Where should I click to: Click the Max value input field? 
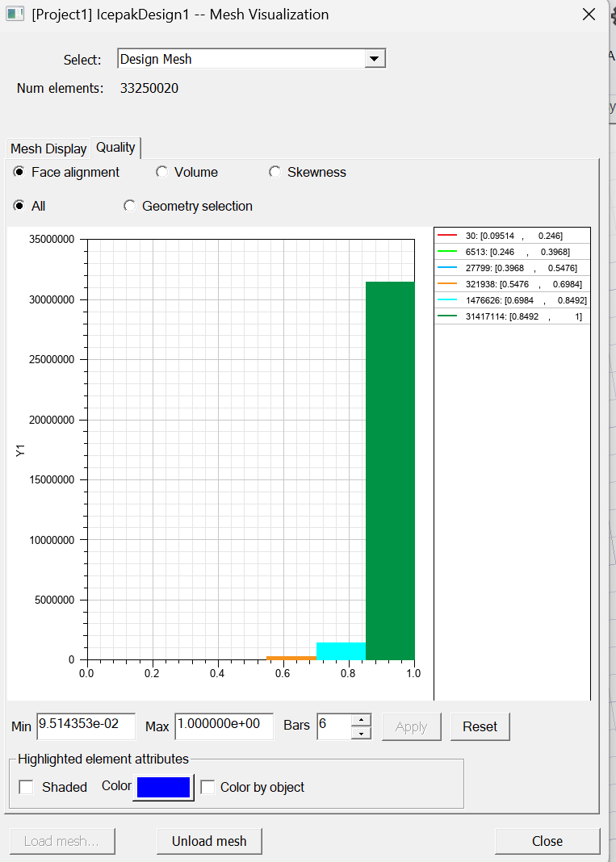[224, 725]
